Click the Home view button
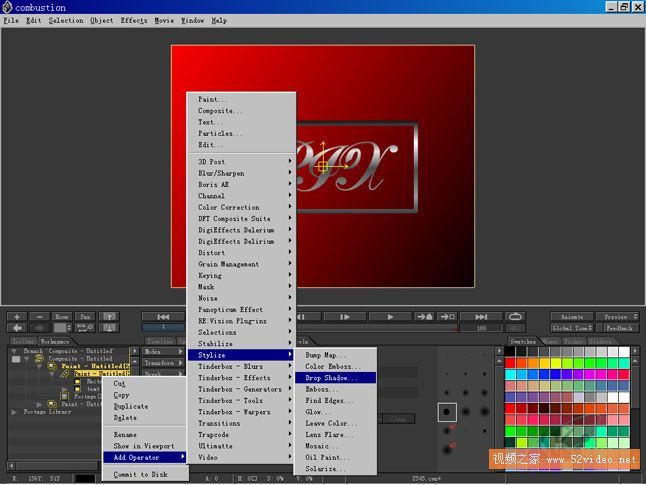 (x=62, y=316)
